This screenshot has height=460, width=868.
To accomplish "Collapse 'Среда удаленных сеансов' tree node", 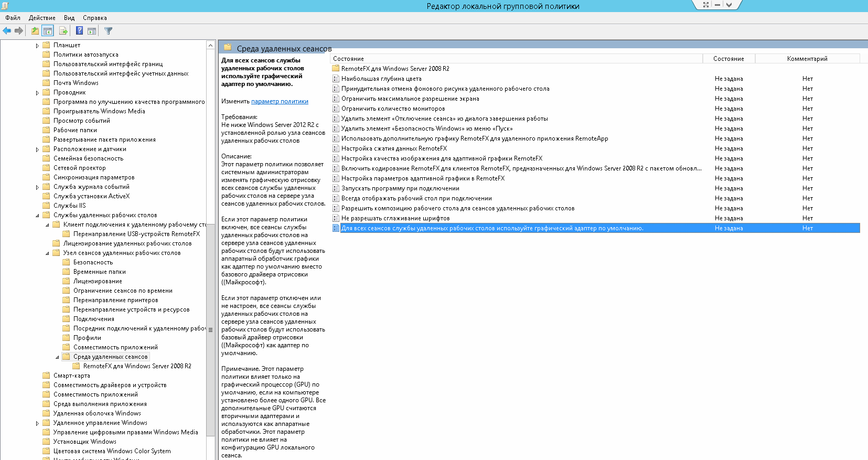I will [x=57, y=357].
